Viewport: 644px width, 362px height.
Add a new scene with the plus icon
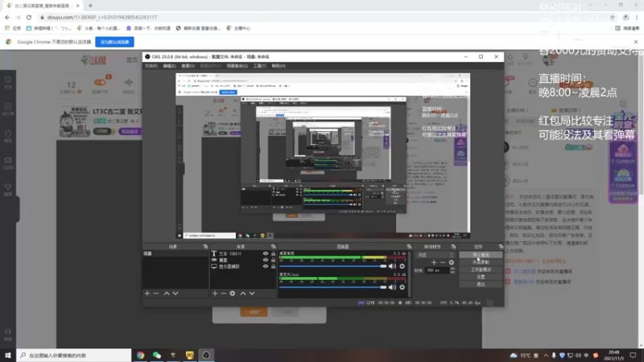pos(147,294)
